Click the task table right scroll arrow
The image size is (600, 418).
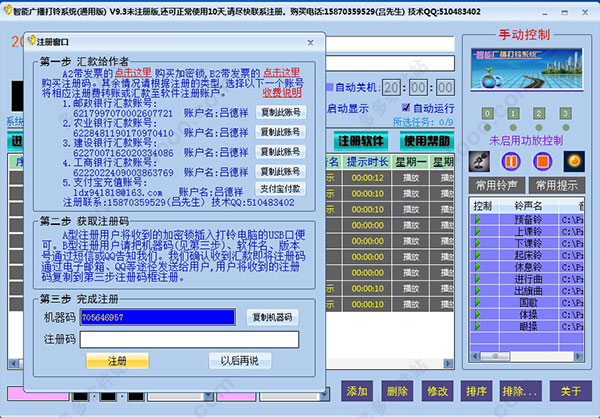(x=448, y=363)
